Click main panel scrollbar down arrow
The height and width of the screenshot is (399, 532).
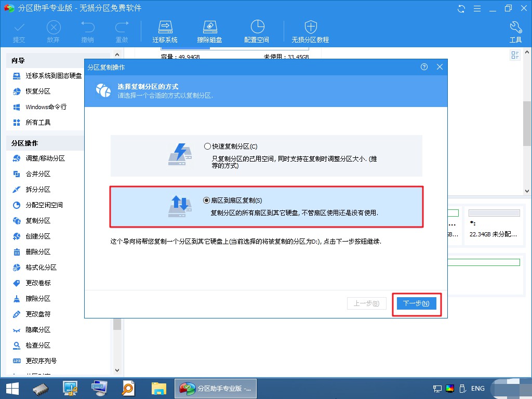[527, 191]
